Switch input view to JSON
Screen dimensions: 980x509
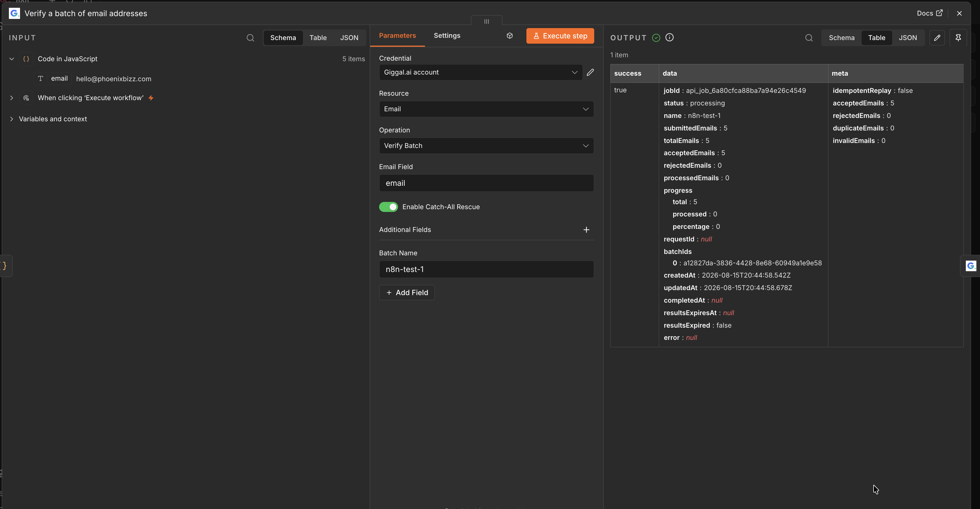349,38
